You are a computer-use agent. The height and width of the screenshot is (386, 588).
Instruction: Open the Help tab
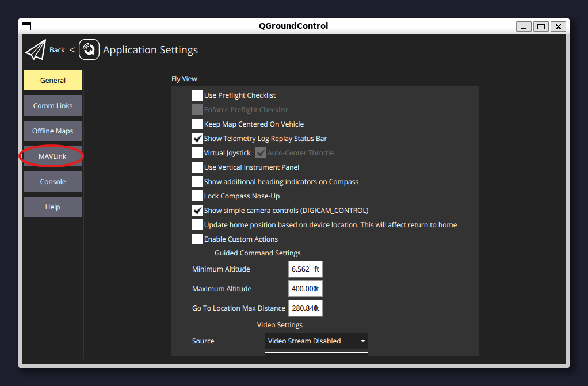point(52,207)
